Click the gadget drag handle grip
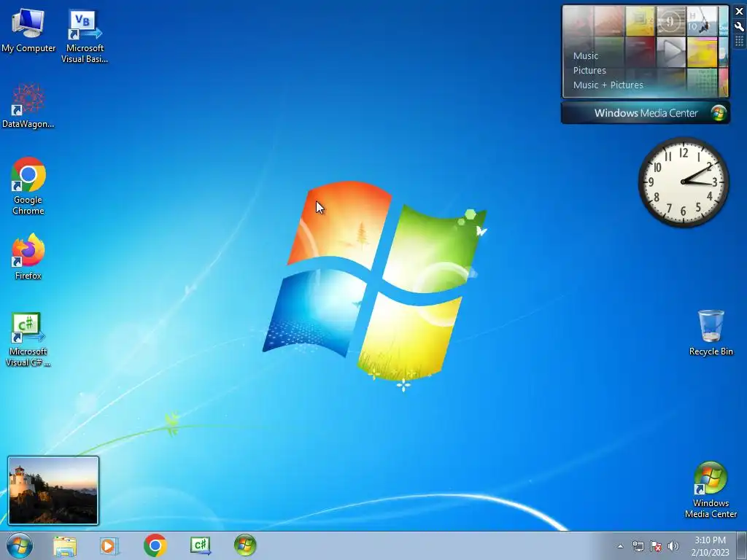 pos(739,42)
